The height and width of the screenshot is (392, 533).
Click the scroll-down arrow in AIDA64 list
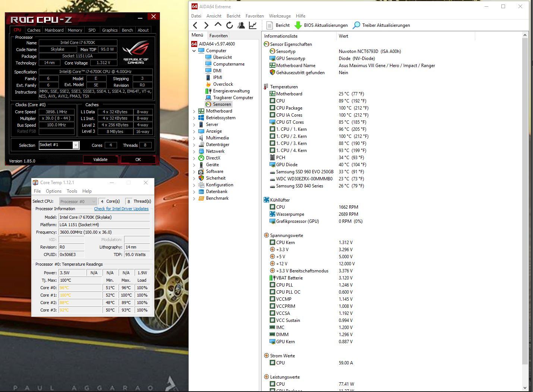[x=525, y=388]
